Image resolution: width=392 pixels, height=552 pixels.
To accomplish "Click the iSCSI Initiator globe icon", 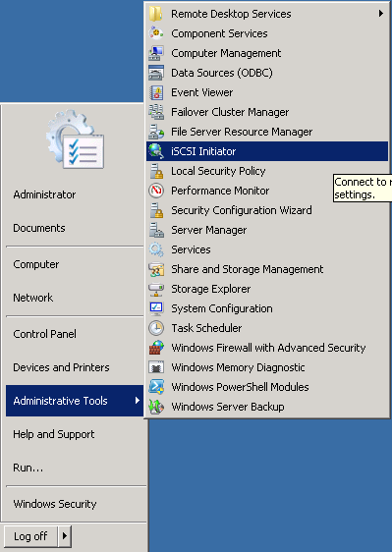I will click(156, 151).
